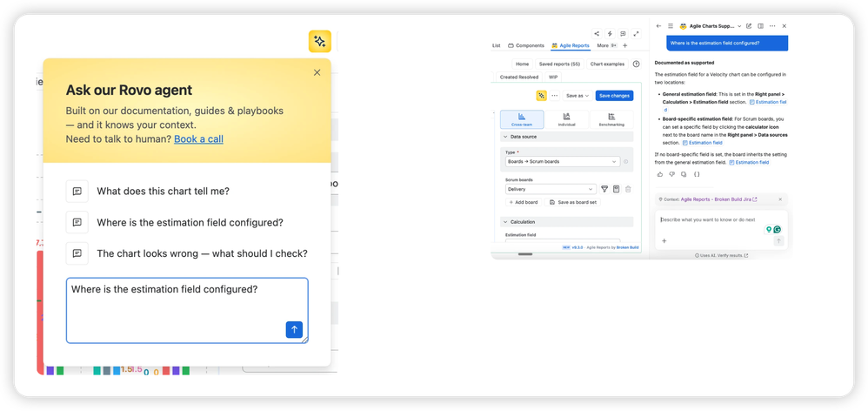Click the thumbs down icon under the answer

point(672,174)
